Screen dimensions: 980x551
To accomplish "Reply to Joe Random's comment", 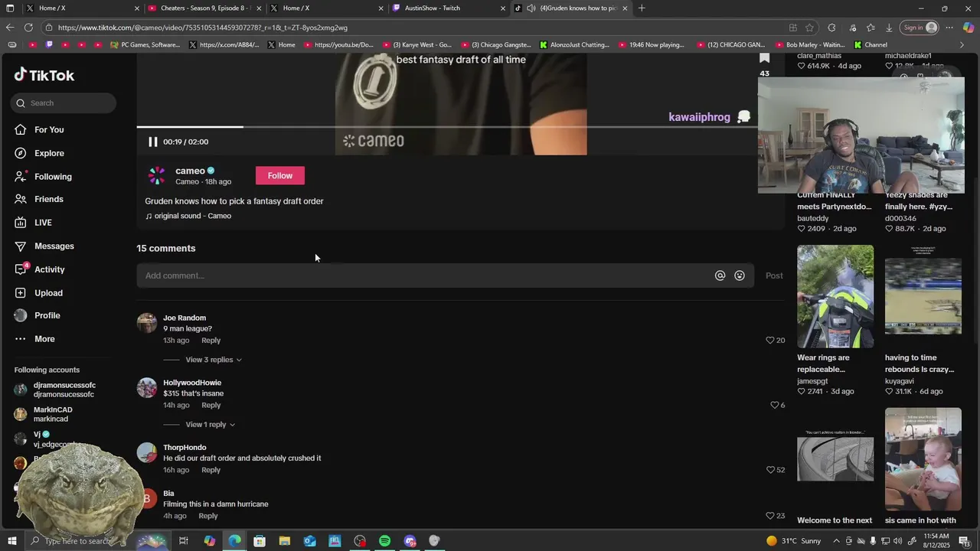I will click(211, 341).
